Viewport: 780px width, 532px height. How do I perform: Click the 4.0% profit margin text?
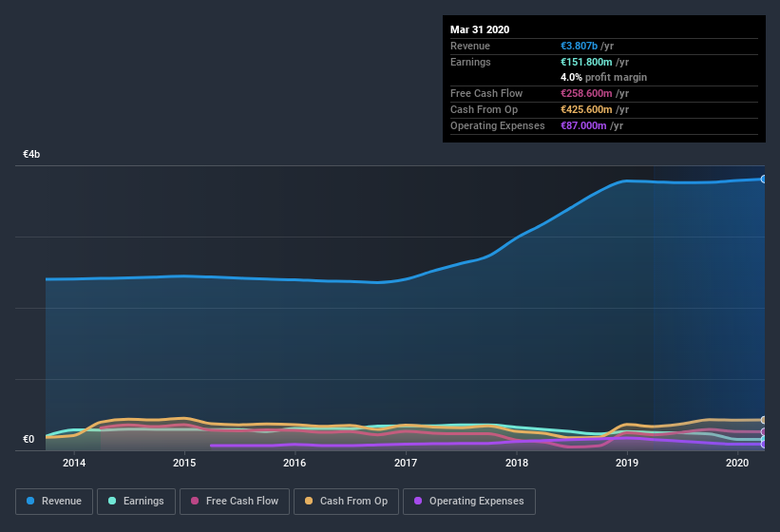tap(604, 77)
